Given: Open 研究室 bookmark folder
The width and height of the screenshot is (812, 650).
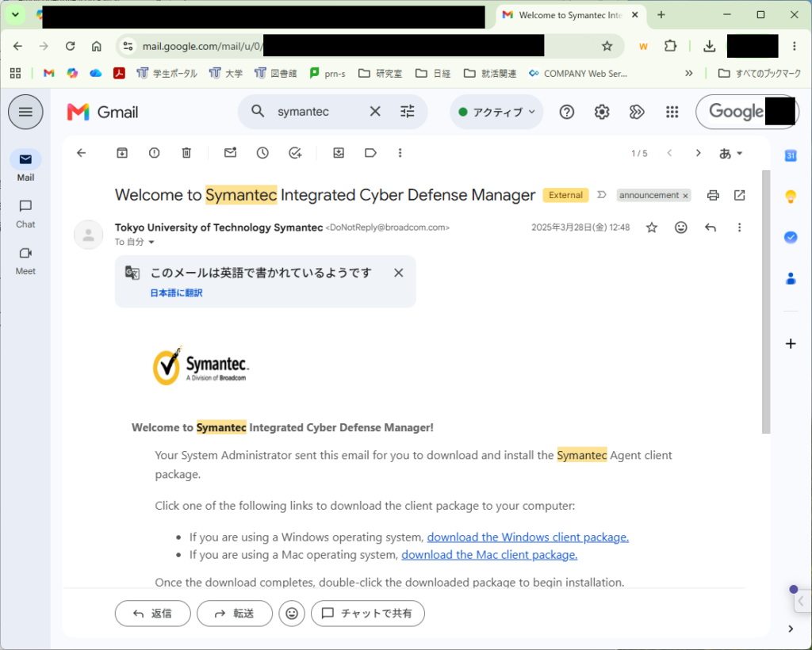Looking at the screenshot, I should [381, 74].
